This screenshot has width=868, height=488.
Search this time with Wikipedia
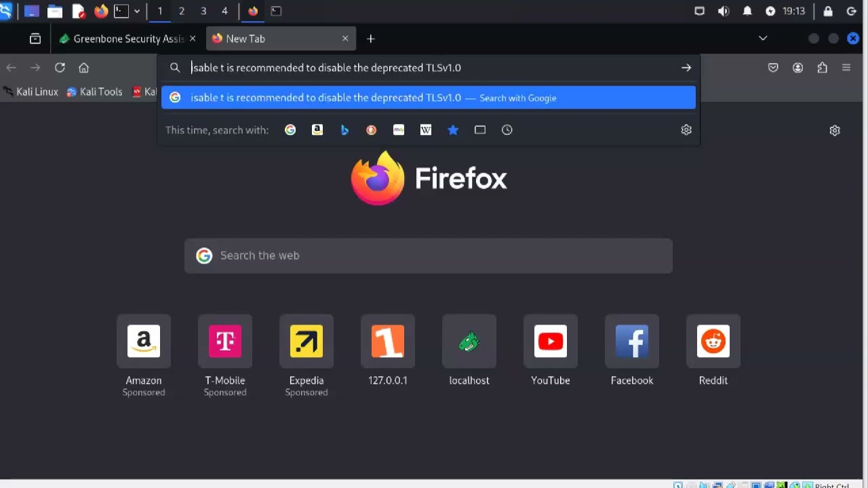[x=426, y=130]
